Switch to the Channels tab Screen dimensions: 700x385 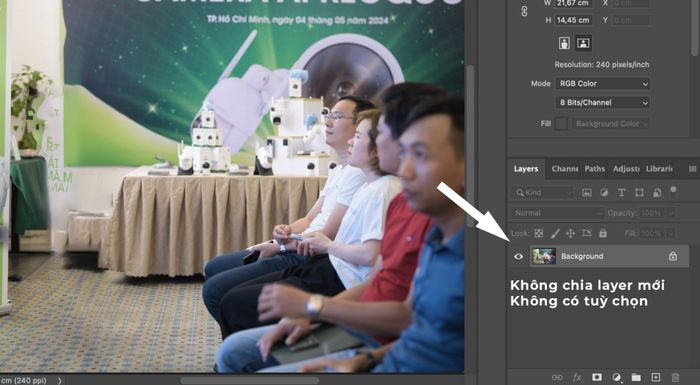[564, 169]
